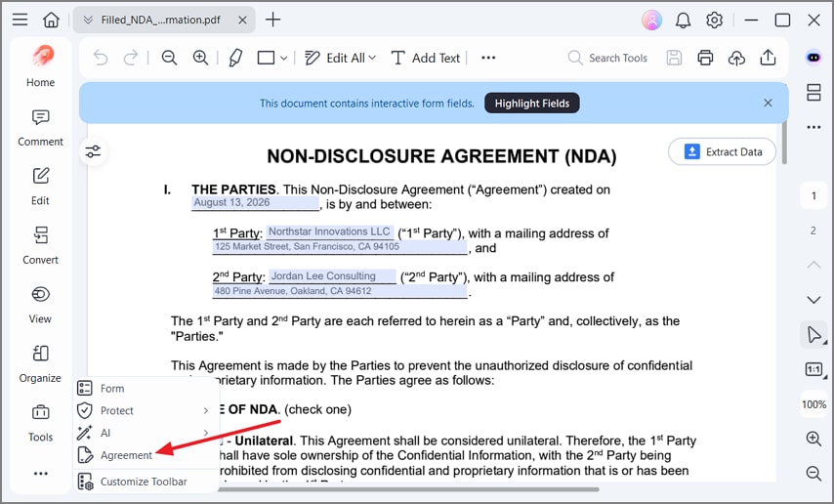Upload document to cloud
834x504 pixels.
(x=736, y=58)
